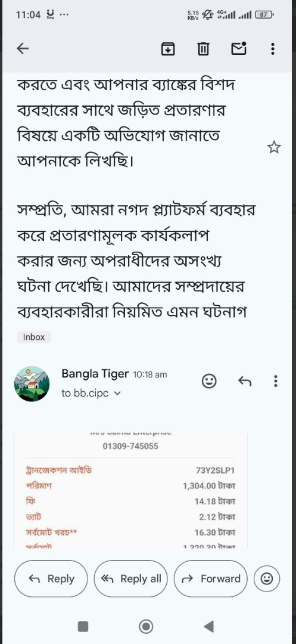Viewport: 296px width, 644px height.
Task: Tap the Android home circle button
Action: point(146,626)
